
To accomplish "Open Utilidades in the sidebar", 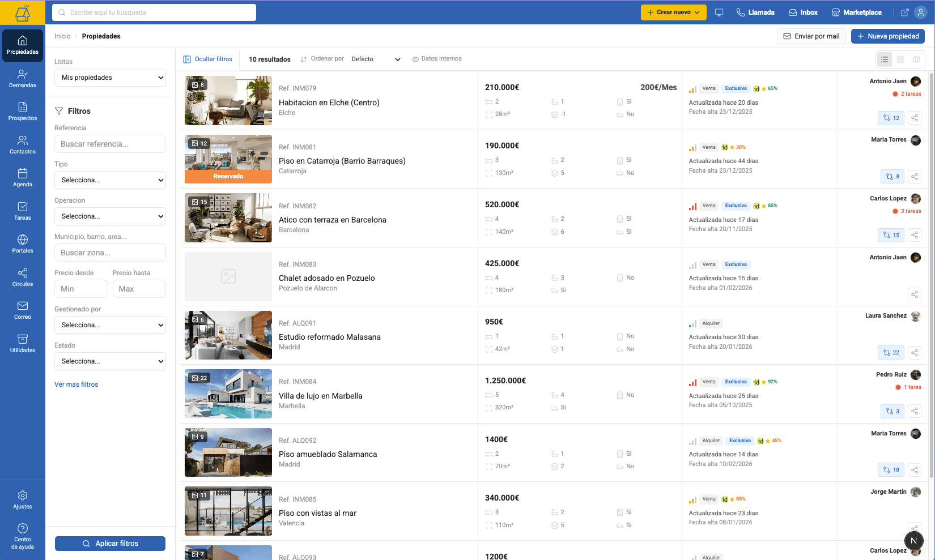I will [23, 344].
